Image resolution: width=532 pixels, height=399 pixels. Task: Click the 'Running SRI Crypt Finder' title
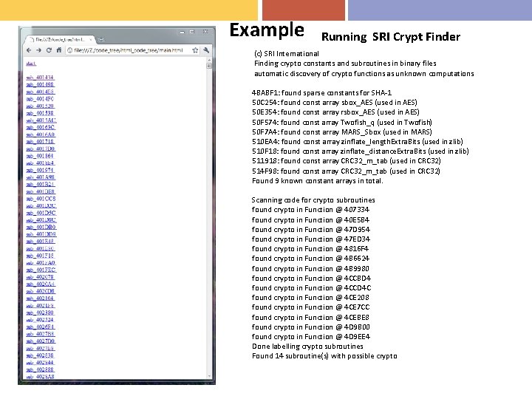[391, 37]
